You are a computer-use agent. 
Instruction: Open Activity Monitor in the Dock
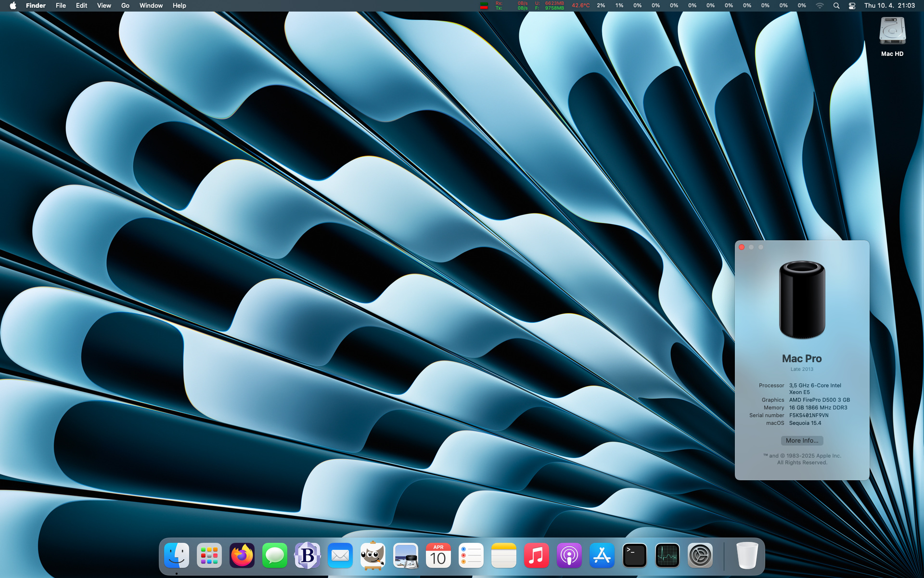(667, 556)
